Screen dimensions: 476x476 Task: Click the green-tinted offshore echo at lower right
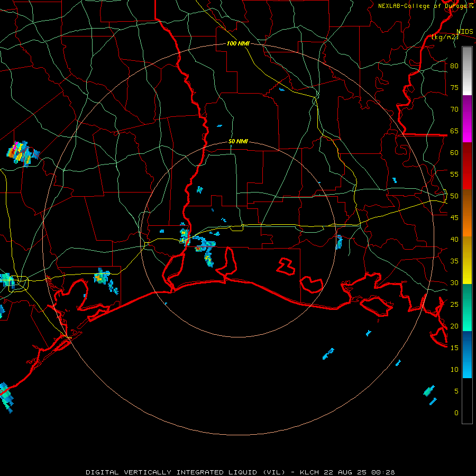point(428,391)
